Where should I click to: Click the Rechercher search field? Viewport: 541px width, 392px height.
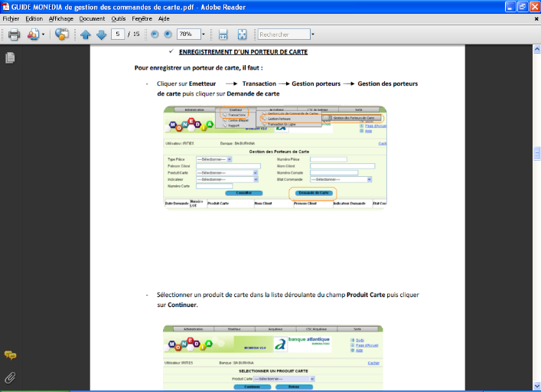(284, 34)
